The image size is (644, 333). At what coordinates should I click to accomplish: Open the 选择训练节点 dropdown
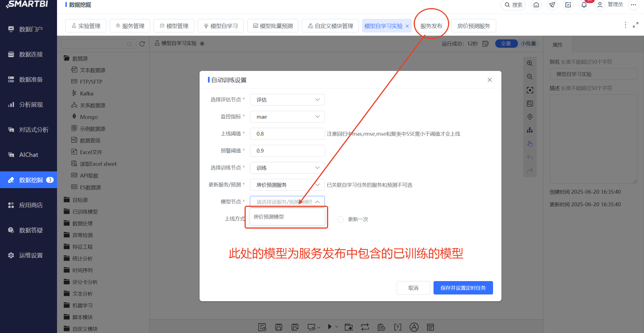coord(287,168)
